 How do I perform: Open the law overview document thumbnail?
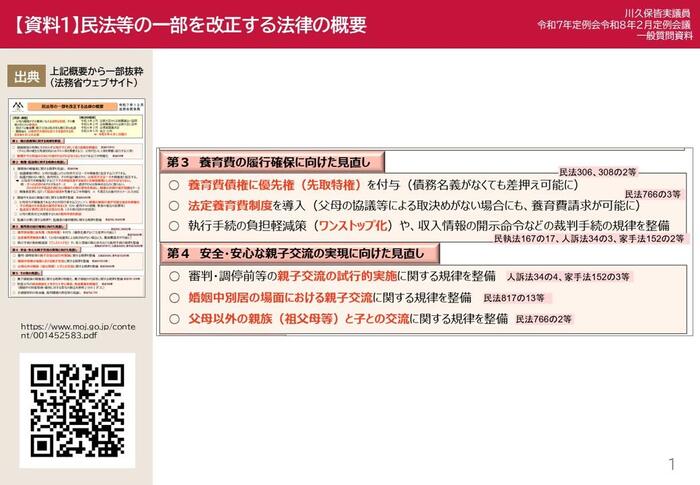(x=76, y=198)
